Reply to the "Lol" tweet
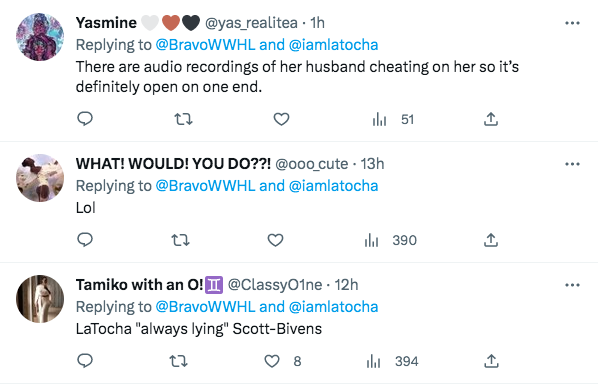The height and width of the screenshot is (385, 598). (x=85, y=240)
